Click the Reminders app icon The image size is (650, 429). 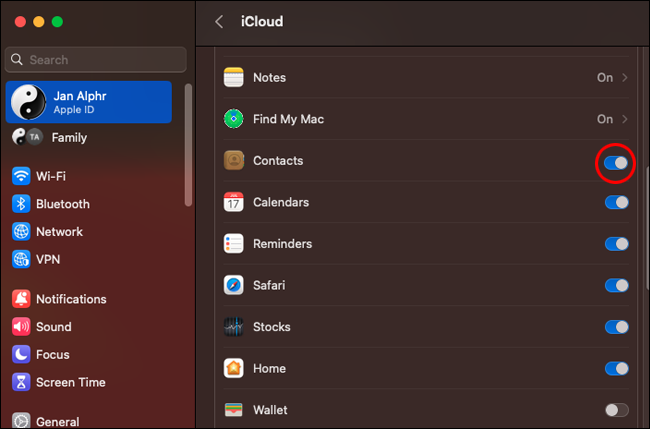click(233, 244)
